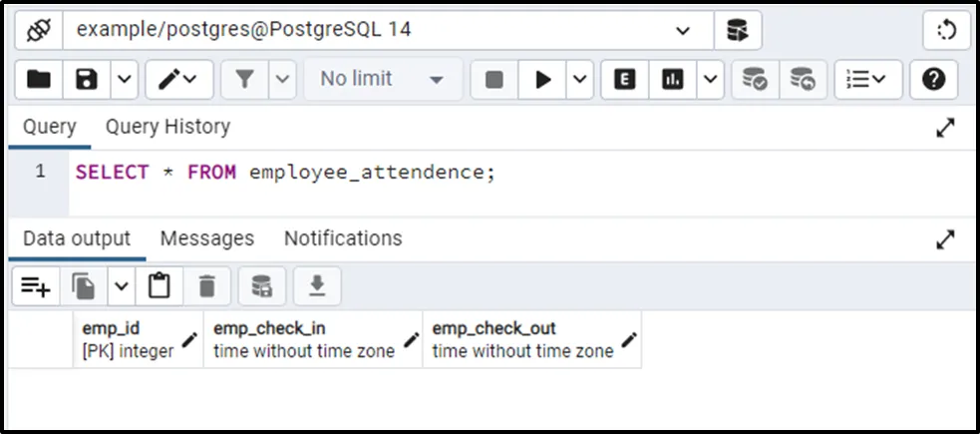Screen dimensions: 980x434
Task: Open the Messages tab
Action: point(207,238)
